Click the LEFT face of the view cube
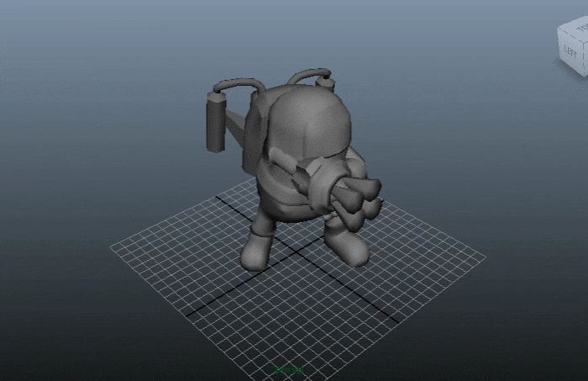Screen dimensions: 588x381 pos(571,52)
